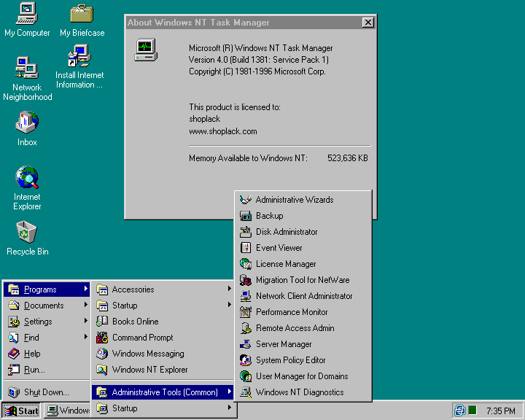
Task: Click the Task Manager icon in About dialog
Action: click(x=146, y=50)
